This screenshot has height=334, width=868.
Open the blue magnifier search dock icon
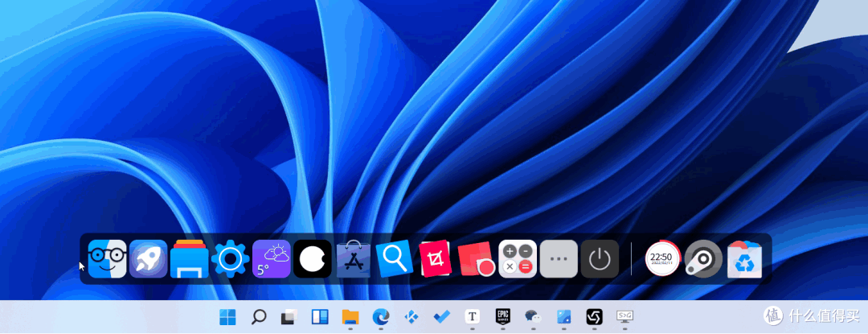395,258
